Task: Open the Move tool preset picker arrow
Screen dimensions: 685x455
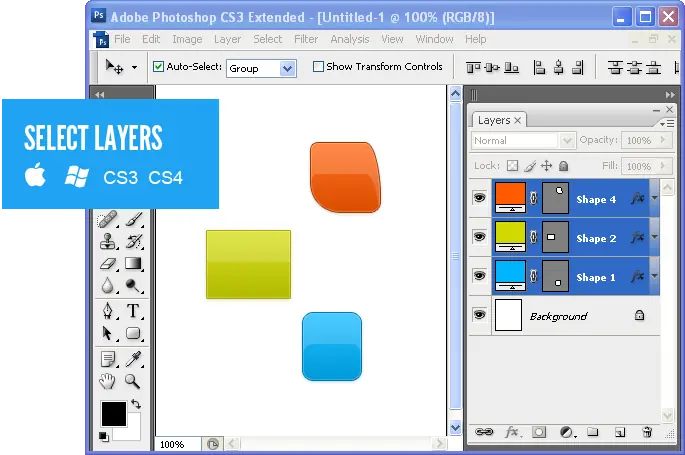Action: (134, 67)
